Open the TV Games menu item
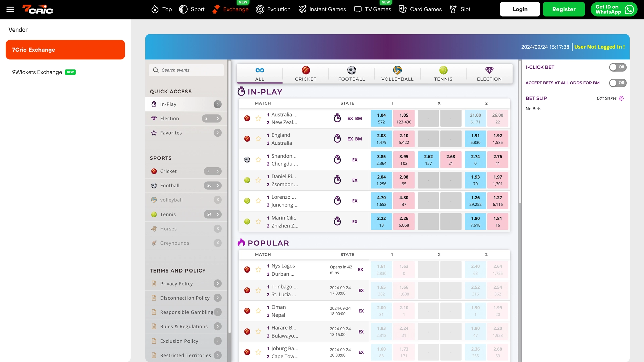Viewport: 644px width, 362px height. tap(372, 9)
